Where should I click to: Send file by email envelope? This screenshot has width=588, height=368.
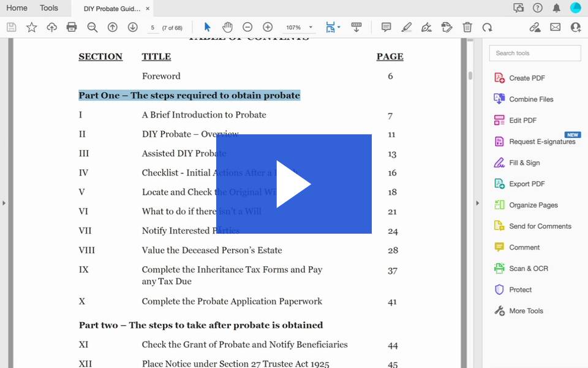point(556,27)
